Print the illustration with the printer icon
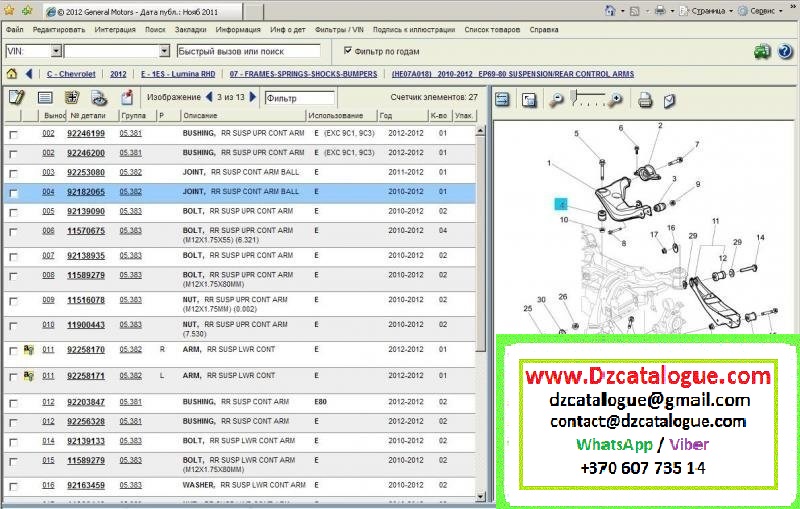This screenshot has width=800, height=509. 645,100
